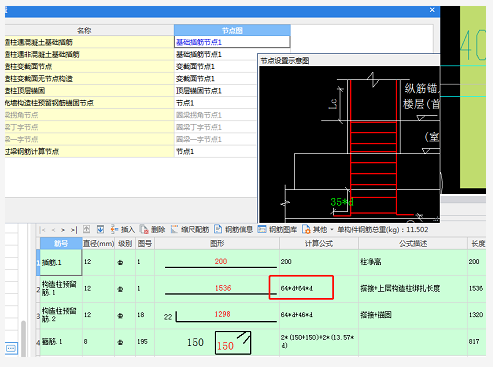Click the 插入 (Insert) toolbar button
Screen dimensions: 493x367
(123, 229)
